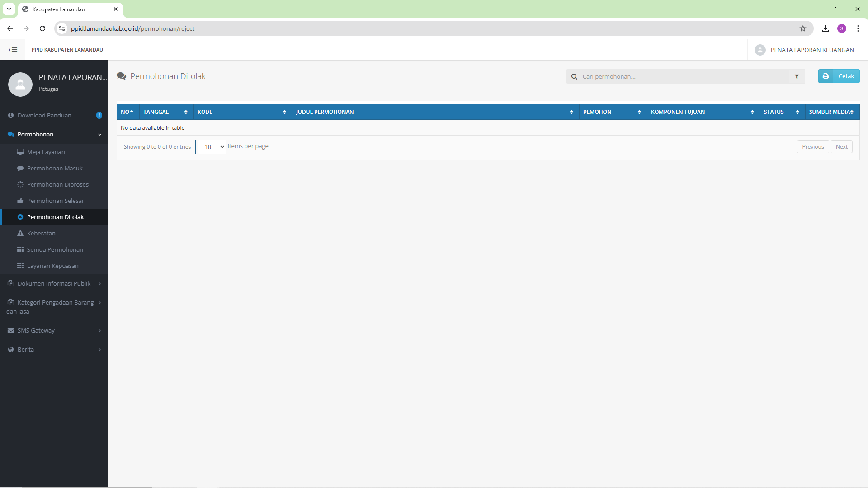Toggle the sidebar hamburger menu icon
Viewport: 868px width, 488px height.
pos(14,50)
